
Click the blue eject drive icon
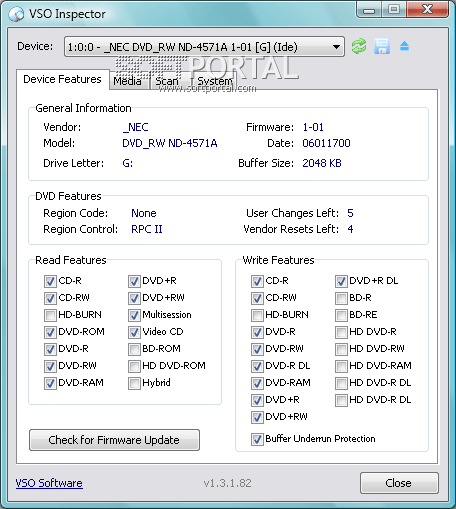tap(404, 46)
